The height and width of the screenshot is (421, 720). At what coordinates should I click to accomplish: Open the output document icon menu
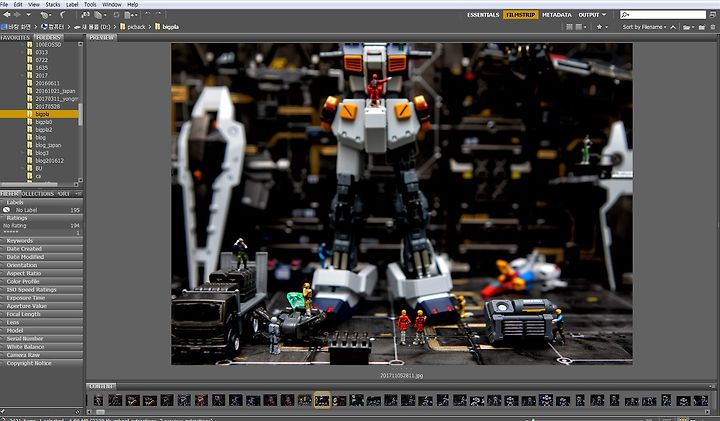(x=130, y=15)
